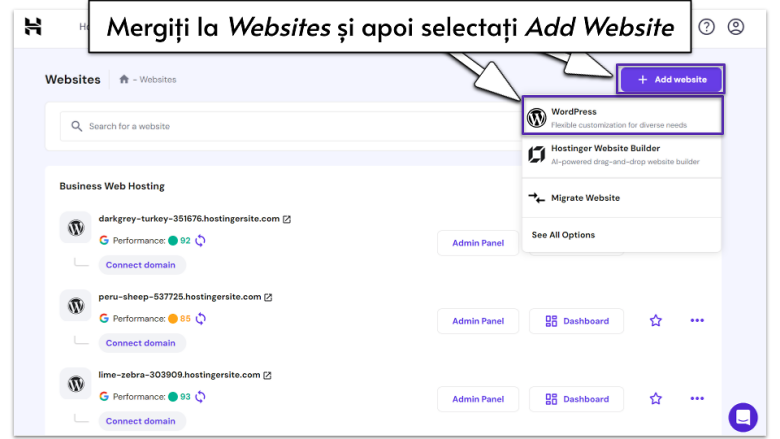Click Connect domain under peru-sheep site
Image resolution: width=780 pixels, height=439 pixels.
pyautogui.click(x=141, y=343)
